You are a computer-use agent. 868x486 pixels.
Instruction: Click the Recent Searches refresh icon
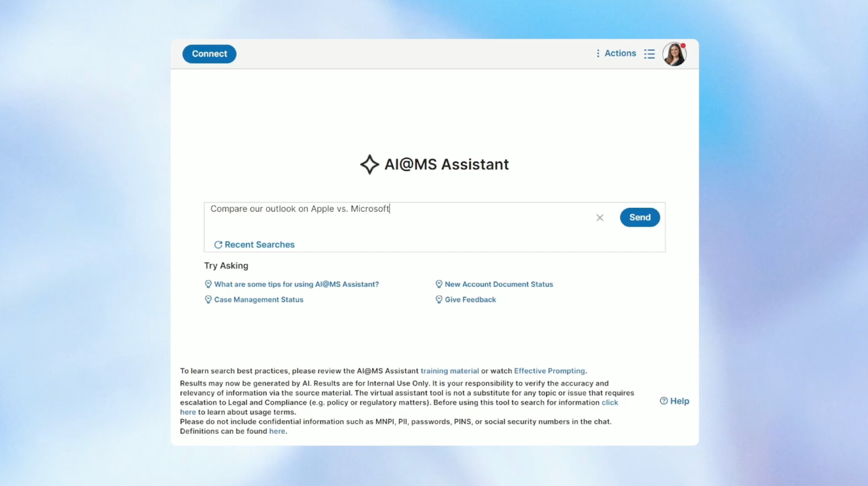point(218,245)
